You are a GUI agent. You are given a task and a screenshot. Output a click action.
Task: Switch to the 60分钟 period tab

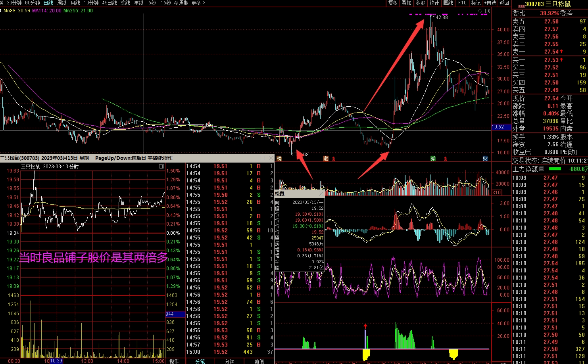coord(33,3)
